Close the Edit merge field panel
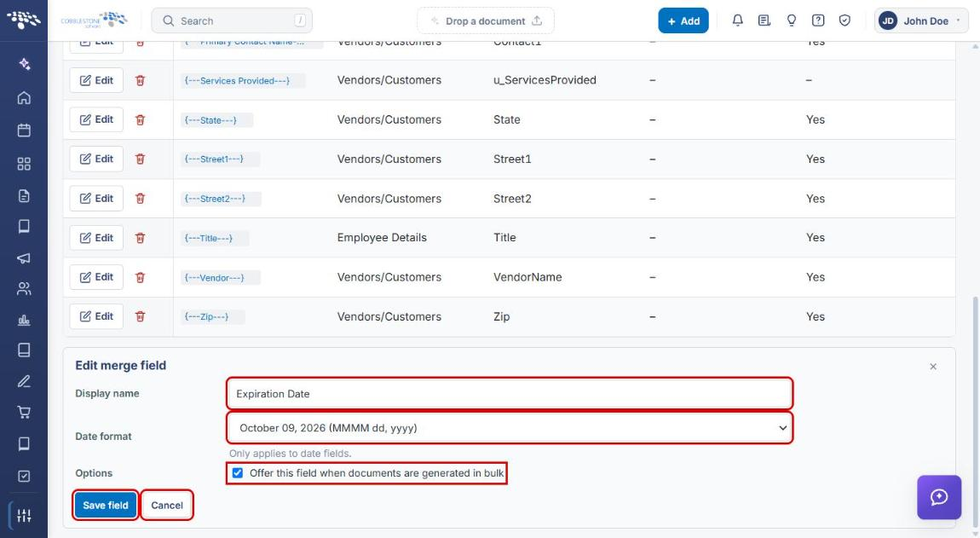The height and width of the screenshot is (538, 980). (933, 367)
